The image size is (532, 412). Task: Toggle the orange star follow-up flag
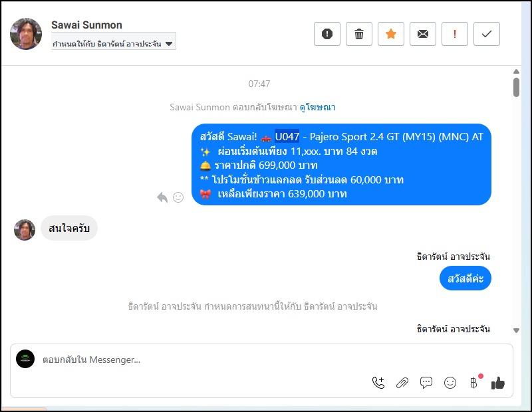pos(391,34)
